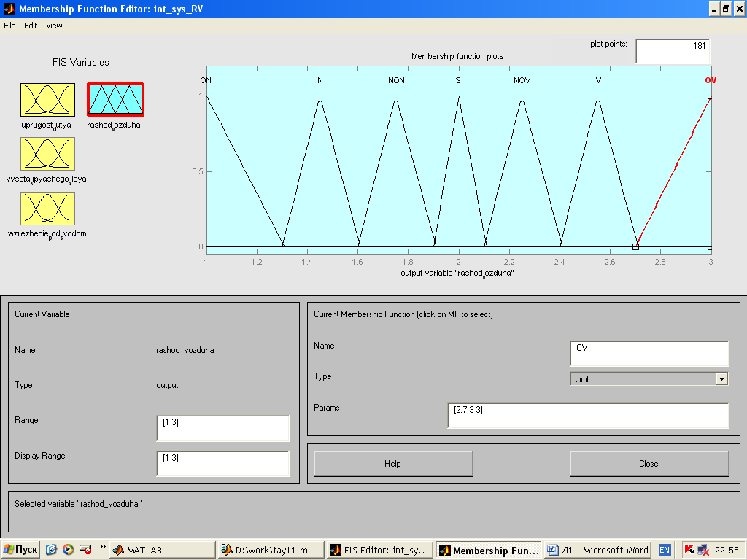Click the membership function Name field

tap(649, 353)
